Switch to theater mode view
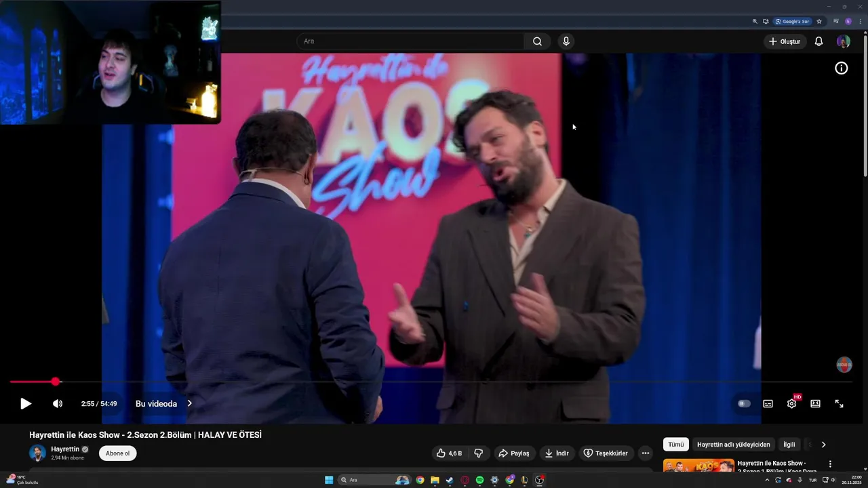 (x=815, y=404)
